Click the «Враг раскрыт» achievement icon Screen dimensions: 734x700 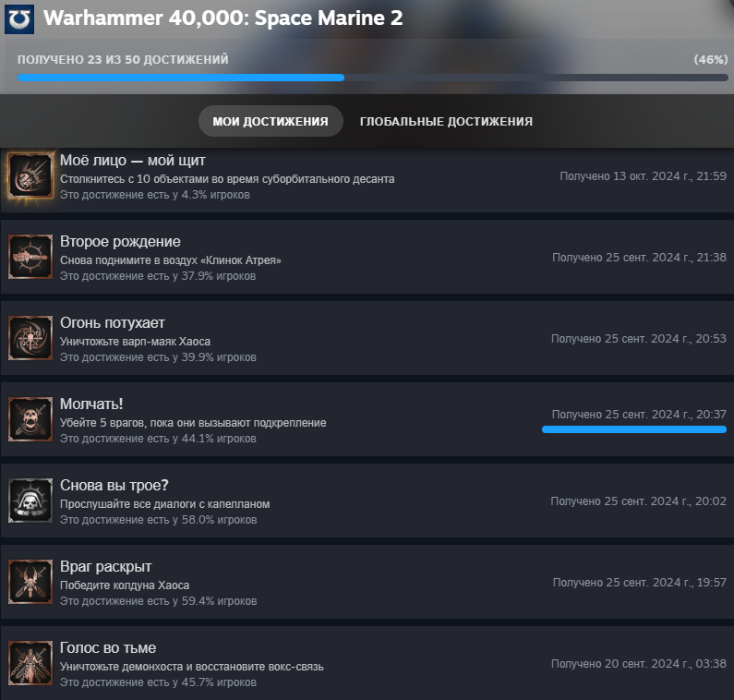coord(30,582)
